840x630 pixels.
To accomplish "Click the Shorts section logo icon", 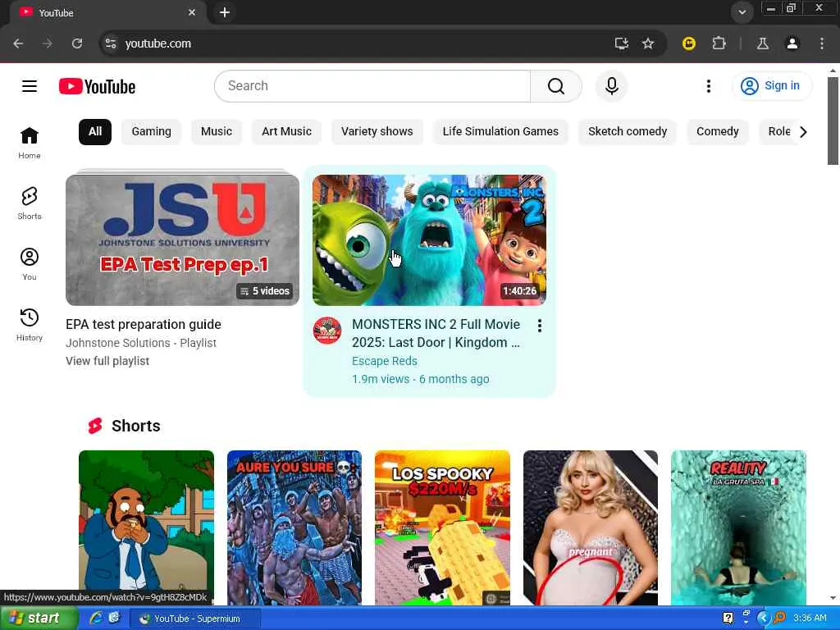I will [x=95, y=426].
